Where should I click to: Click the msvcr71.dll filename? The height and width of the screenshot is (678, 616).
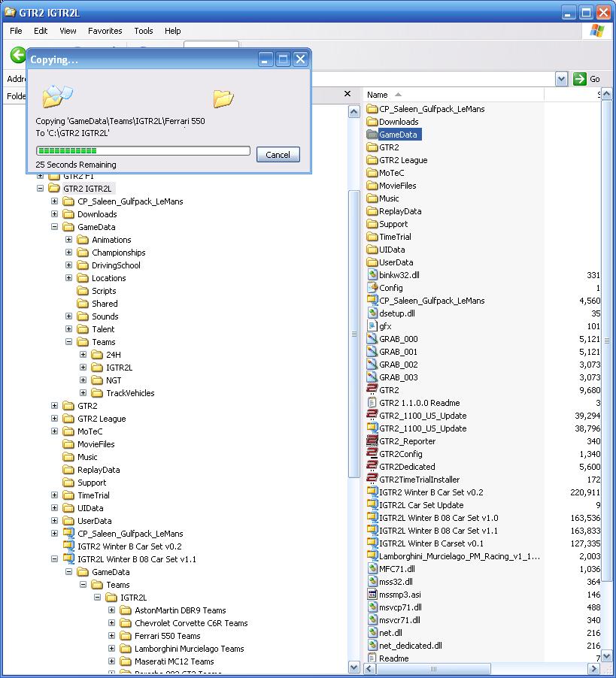[399, 620]
